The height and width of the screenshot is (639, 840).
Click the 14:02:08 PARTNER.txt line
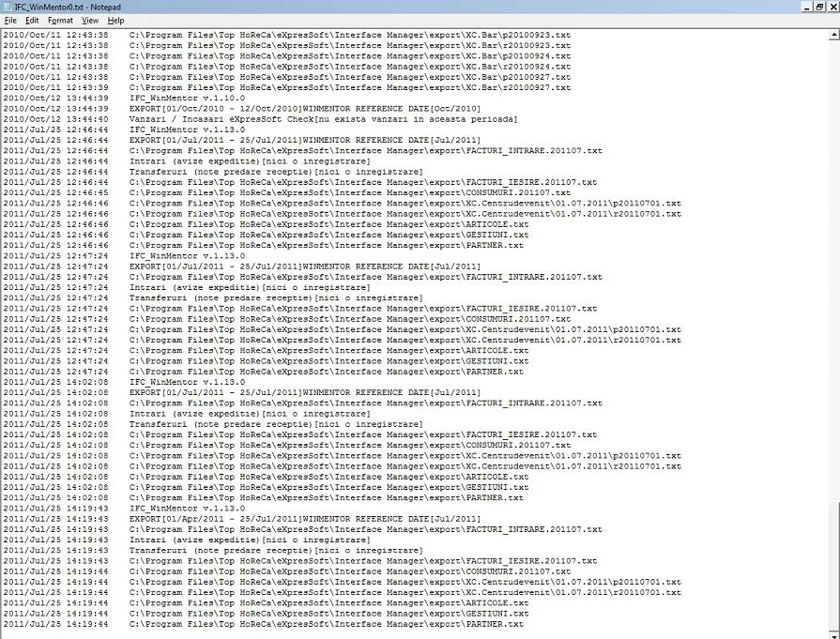click(x=264, y=498)
